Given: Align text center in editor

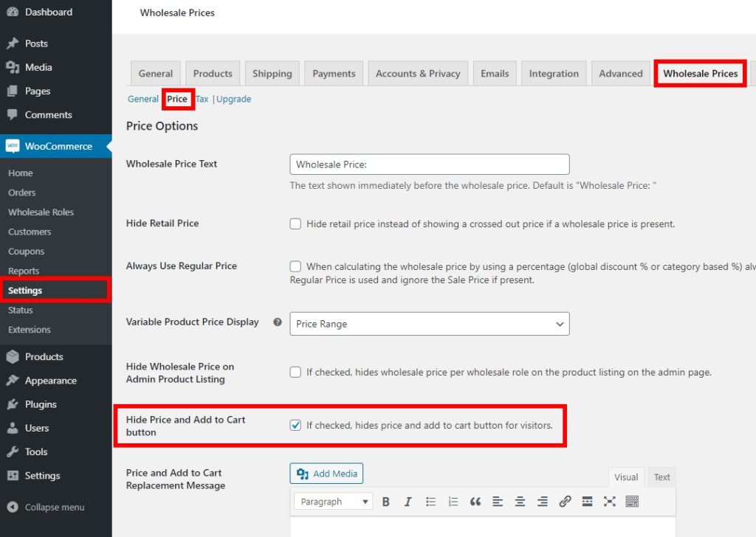Looking at the screenshot, I should click(x=520, y=502).
